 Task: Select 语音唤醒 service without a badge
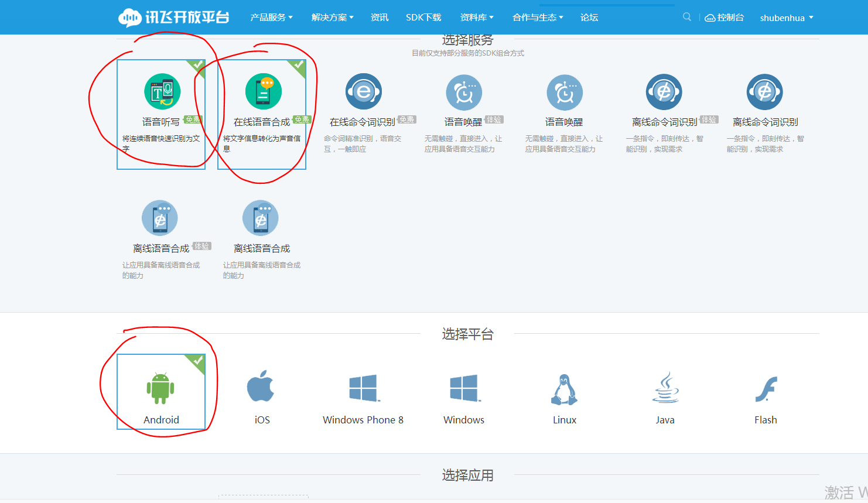pos(565,92)
